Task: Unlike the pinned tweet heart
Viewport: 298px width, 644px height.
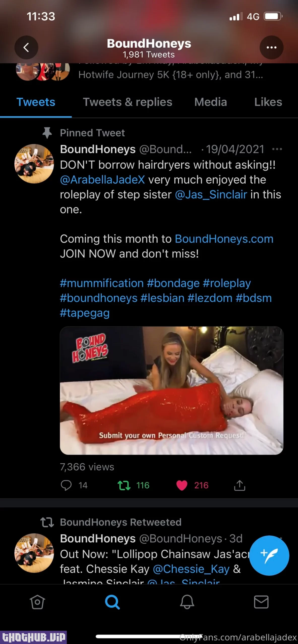Action: click(182, 485)
